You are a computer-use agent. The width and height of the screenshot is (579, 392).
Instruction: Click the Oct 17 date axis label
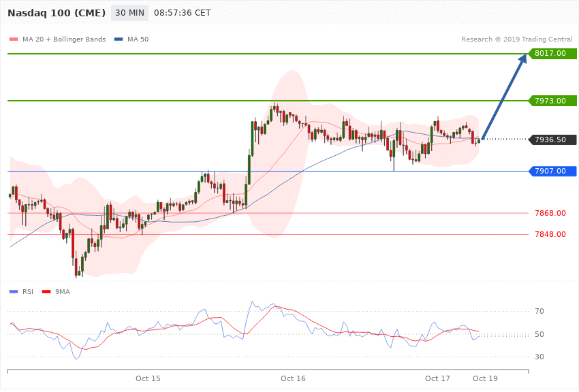437,378
